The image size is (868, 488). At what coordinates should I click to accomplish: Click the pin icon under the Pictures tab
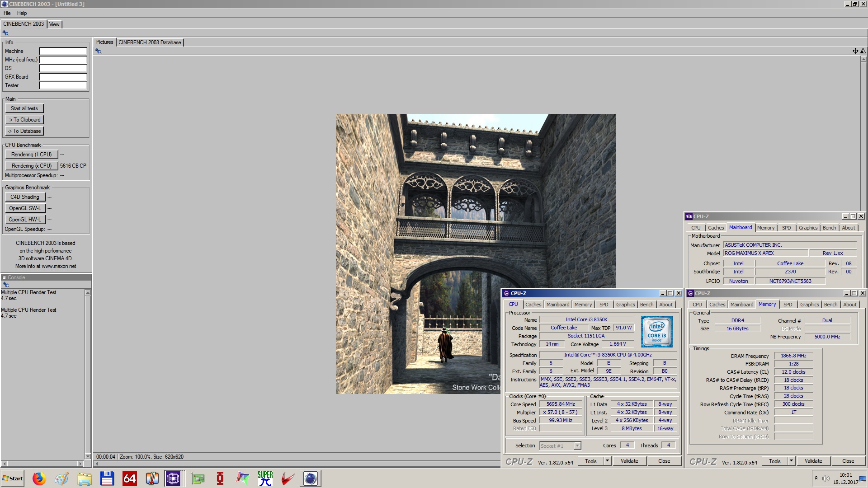click(98, 51)
